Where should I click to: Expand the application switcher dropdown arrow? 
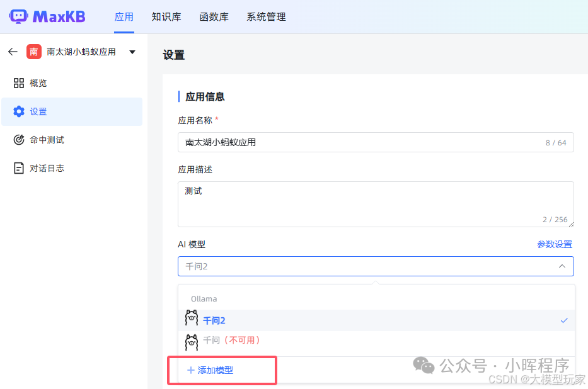[132, 52]
